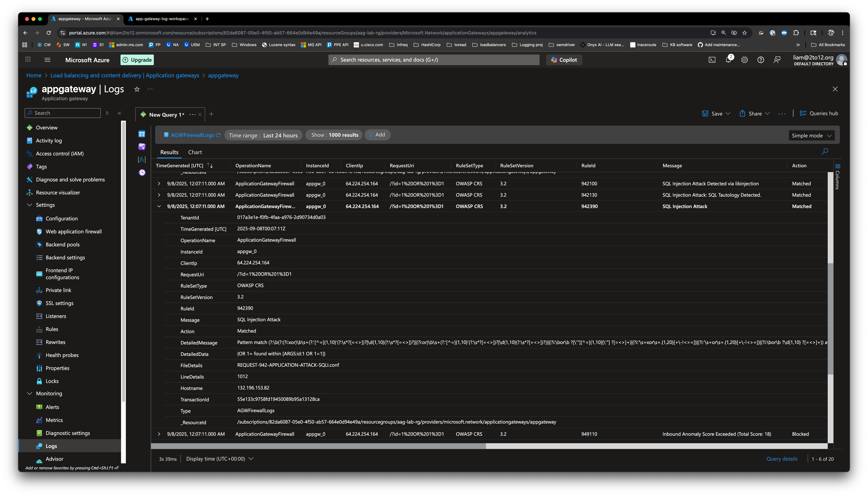Click the Copilot button
The height and width of the screenshot is (496, 868).
pos(564,60)
